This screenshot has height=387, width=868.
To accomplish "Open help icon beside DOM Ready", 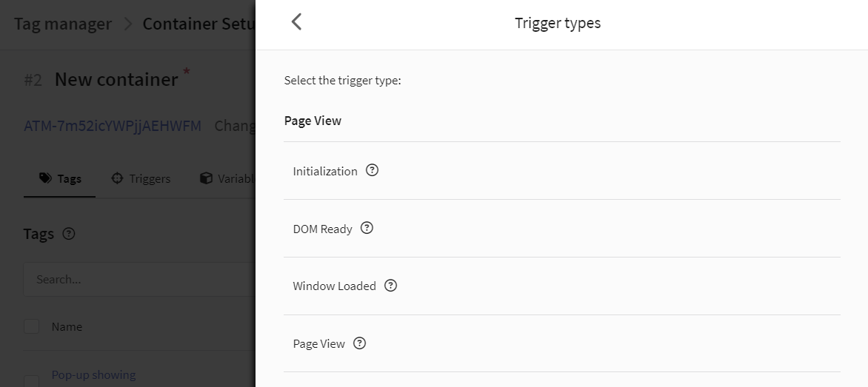I will 367,228.
